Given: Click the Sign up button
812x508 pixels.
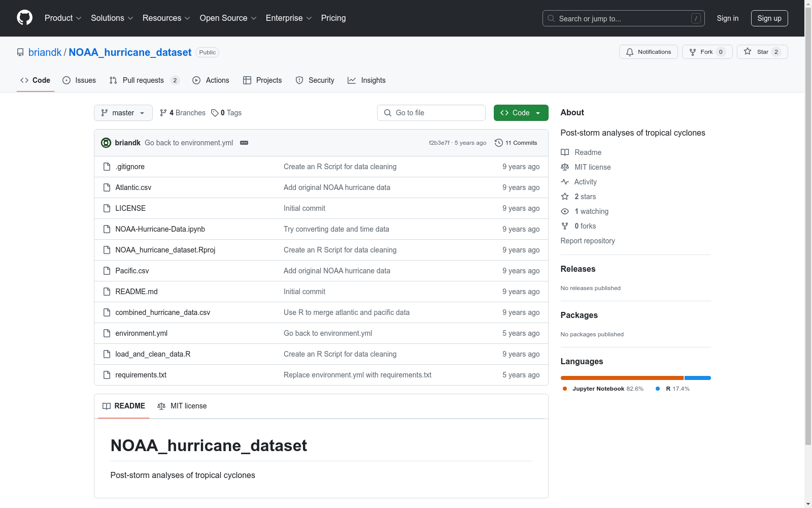Looking at the screenshot, I should 769,18.
